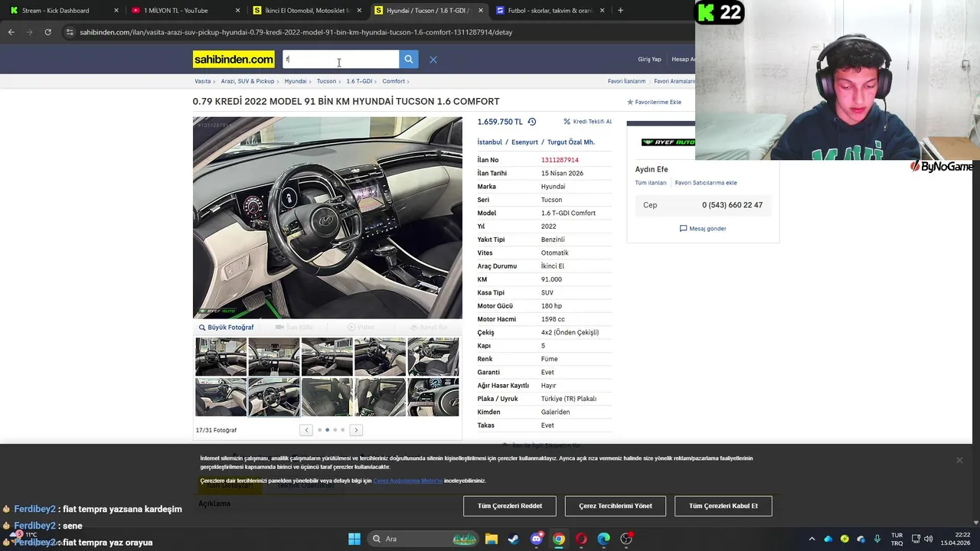Reload the page with the refresh icon
This screenshot has height=551, width=980.
47,32
